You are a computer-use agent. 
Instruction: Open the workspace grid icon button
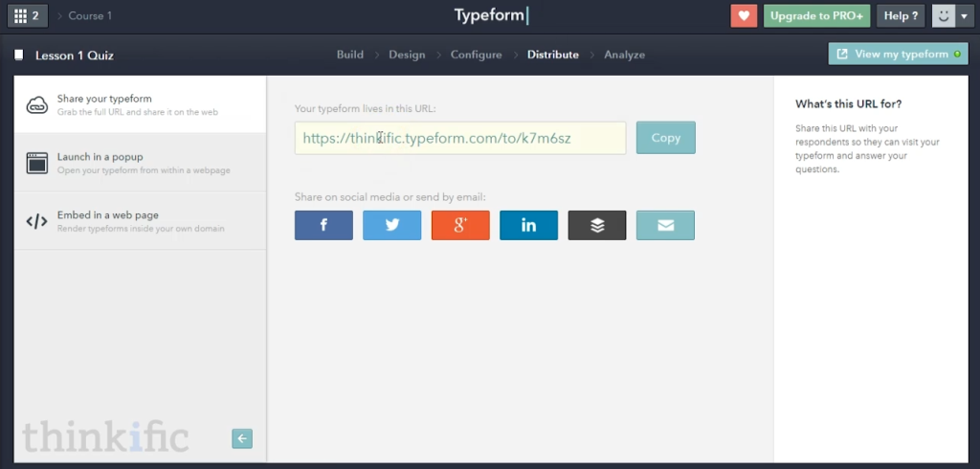click(x=28, y=16)
